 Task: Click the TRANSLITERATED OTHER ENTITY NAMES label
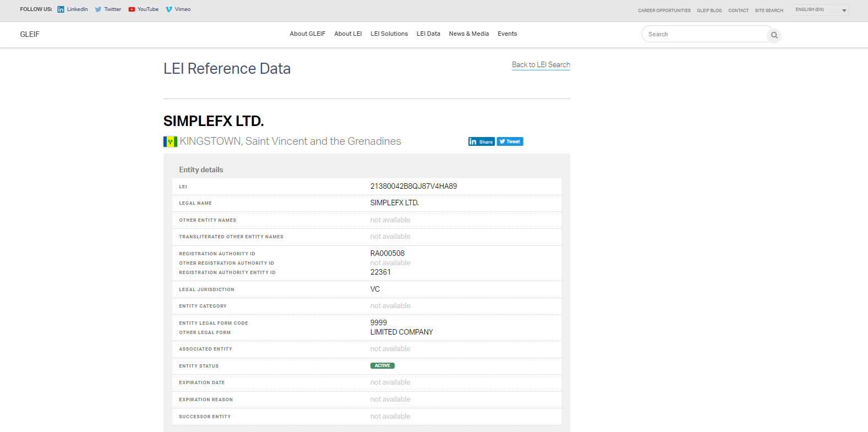(x=231, y=237)
